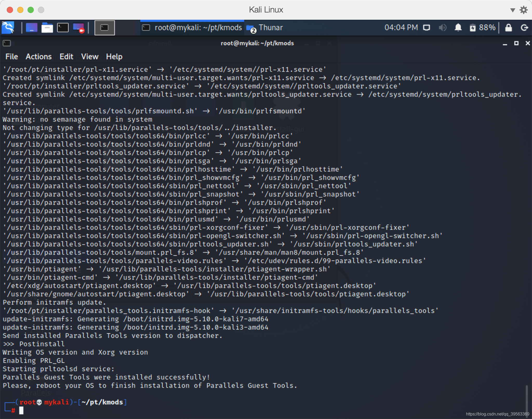Image resolution: width=532 pixels, height=419 pixels.
Task: Click the 88% battery indicator
Action: 483,28
